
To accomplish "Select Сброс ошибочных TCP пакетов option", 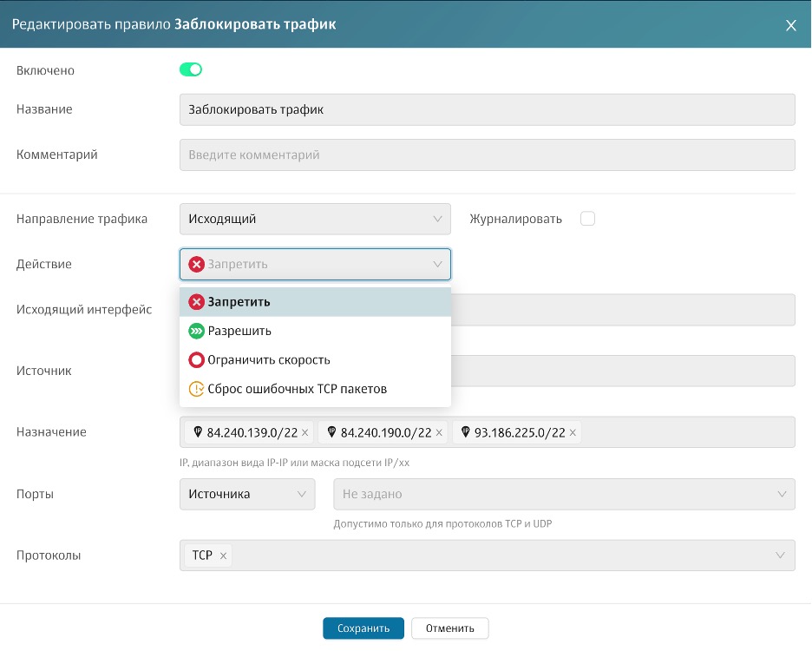I will 297,389.
